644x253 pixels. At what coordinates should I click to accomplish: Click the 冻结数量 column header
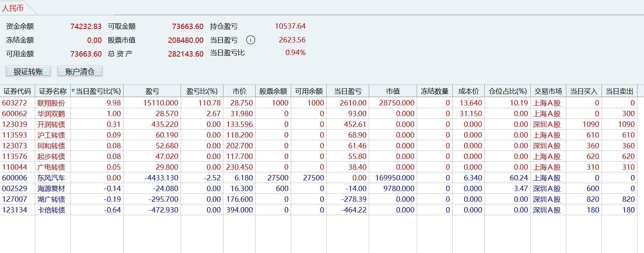click(435, 91)
